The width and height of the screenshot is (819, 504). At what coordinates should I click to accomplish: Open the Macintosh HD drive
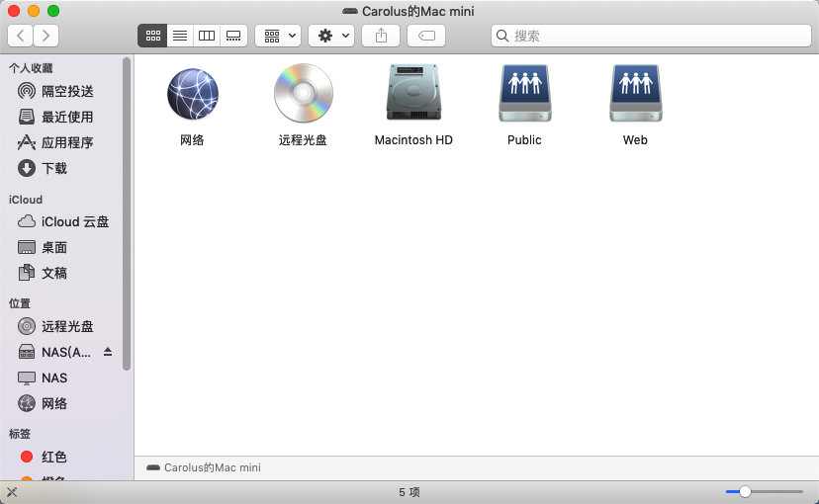[413, 94]
